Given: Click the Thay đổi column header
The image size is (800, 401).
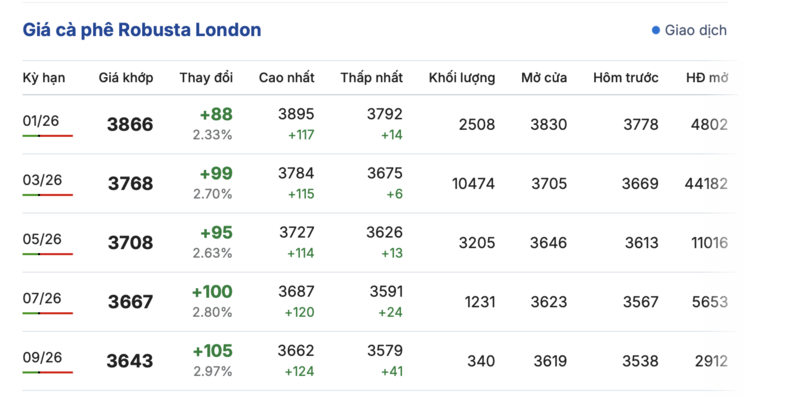Looking at the screenshot, I should coord(206,78).
